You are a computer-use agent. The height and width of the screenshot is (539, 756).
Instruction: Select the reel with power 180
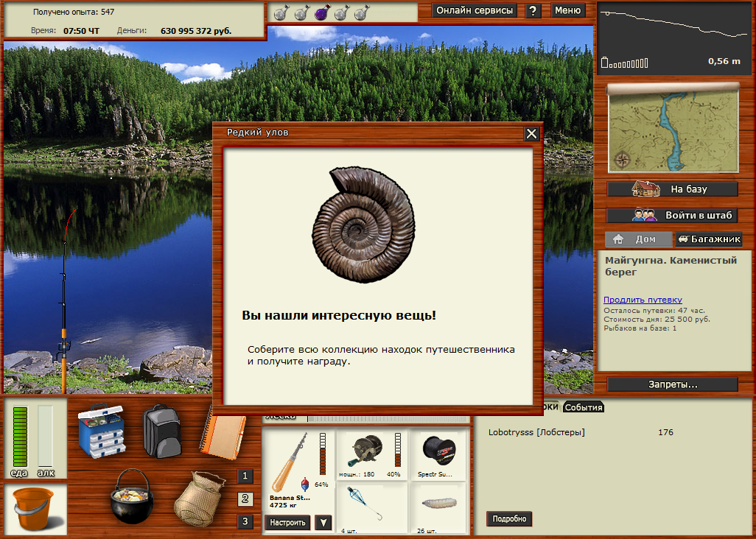pyautogui.click(x=366, y=451)
